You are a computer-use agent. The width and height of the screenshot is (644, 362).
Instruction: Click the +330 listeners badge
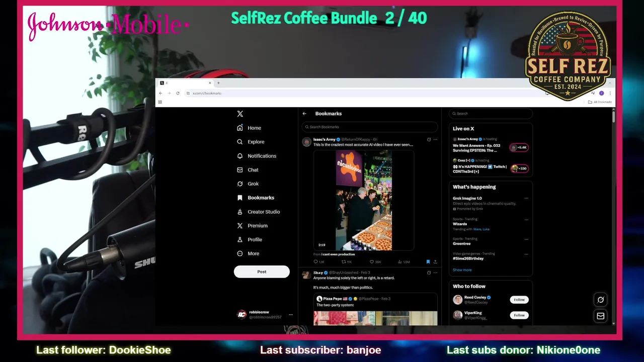click(x=519, y=168)
